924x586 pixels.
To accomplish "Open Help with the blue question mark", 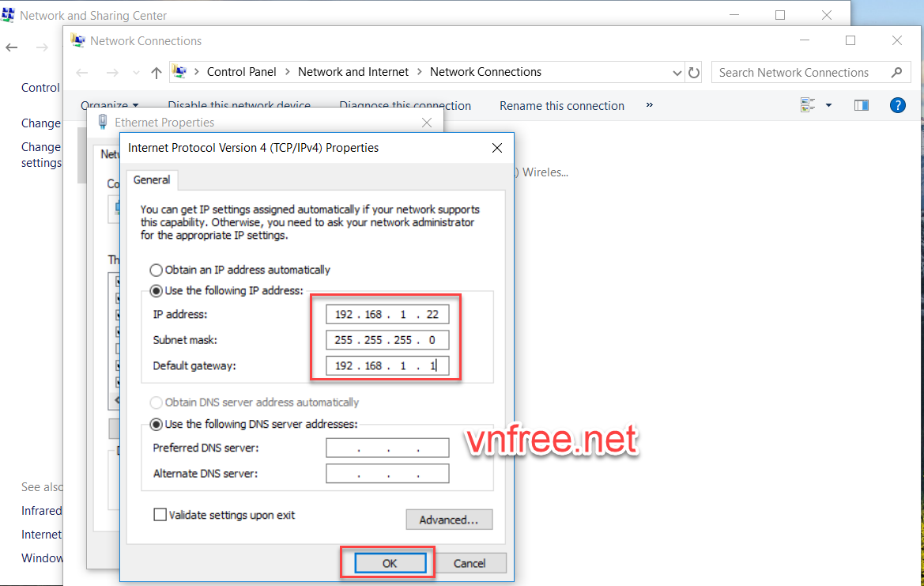I will (897, 105).
